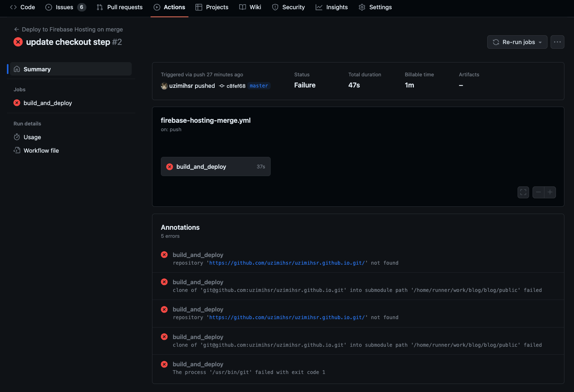Image resolution: width=574 pixels, height=392 pixels.
Task: Click the firebase-hosting-merge.yml heading
Action: click(206, 120)
